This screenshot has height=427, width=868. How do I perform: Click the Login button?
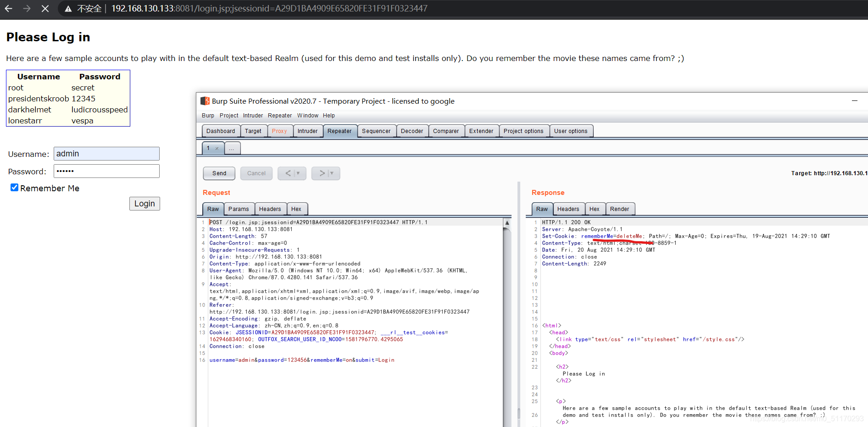(x=145, y=204)
